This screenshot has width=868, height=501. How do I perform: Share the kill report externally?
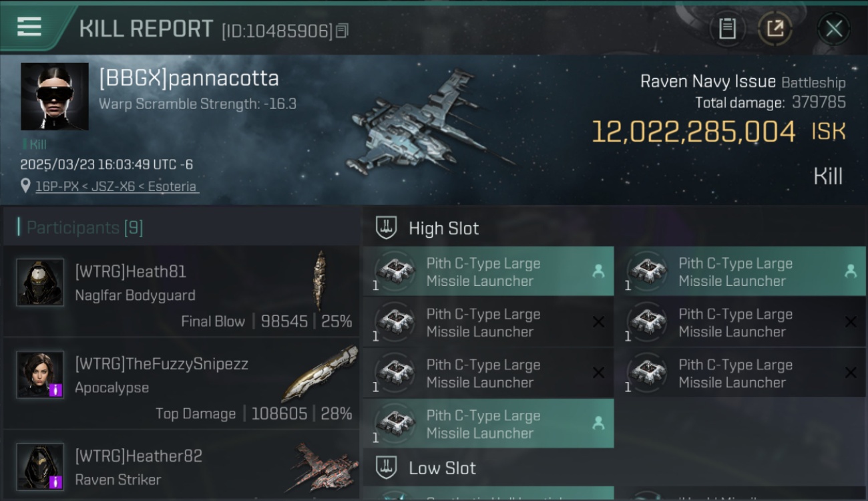point(775,29)
